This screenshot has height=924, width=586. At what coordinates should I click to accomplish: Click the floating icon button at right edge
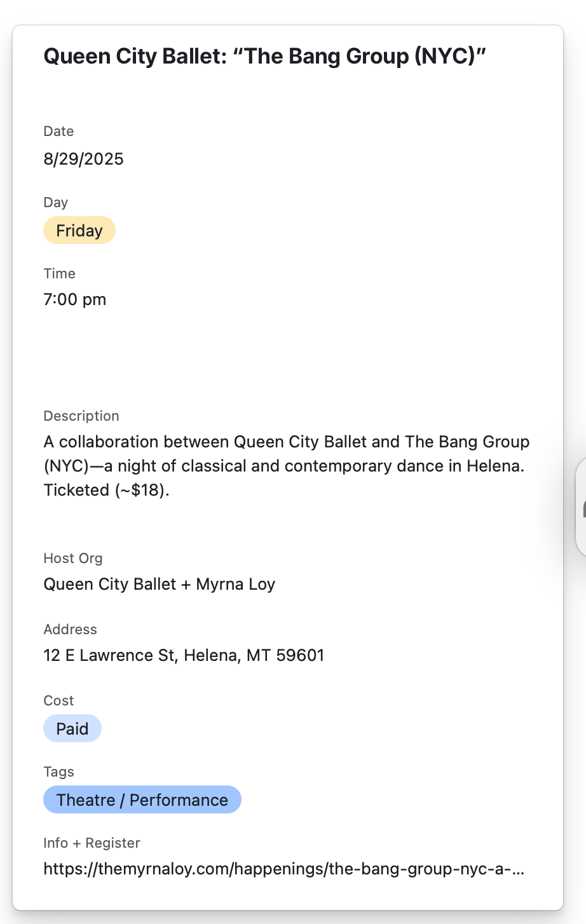(x=581, y=507)
